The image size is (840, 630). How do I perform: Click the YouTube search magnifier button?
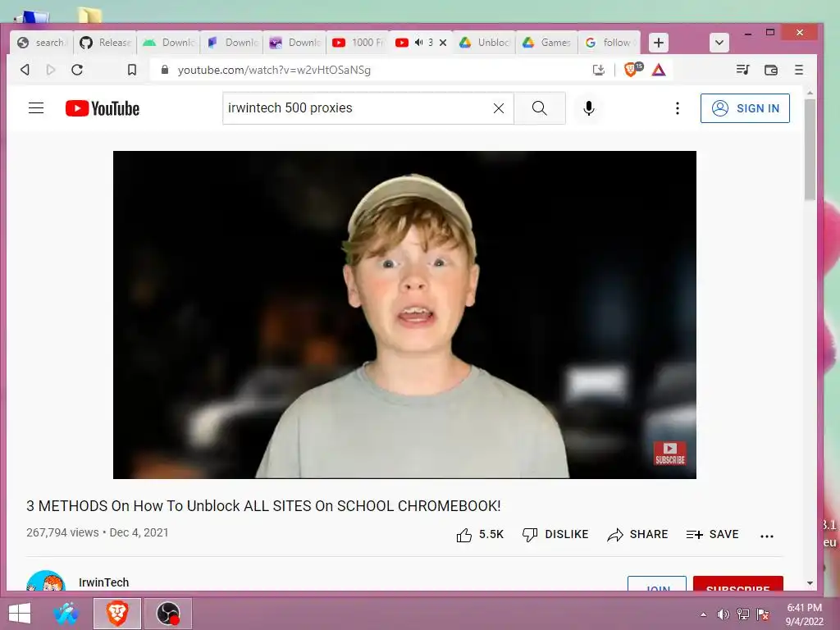click(x=540, y=108)
